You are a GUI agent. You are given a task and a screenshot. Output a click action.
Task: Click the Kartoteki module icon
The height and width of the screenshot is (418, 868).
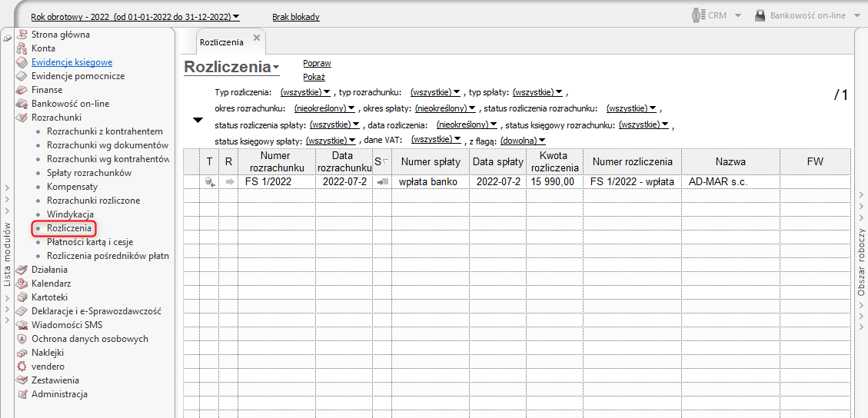22,297
